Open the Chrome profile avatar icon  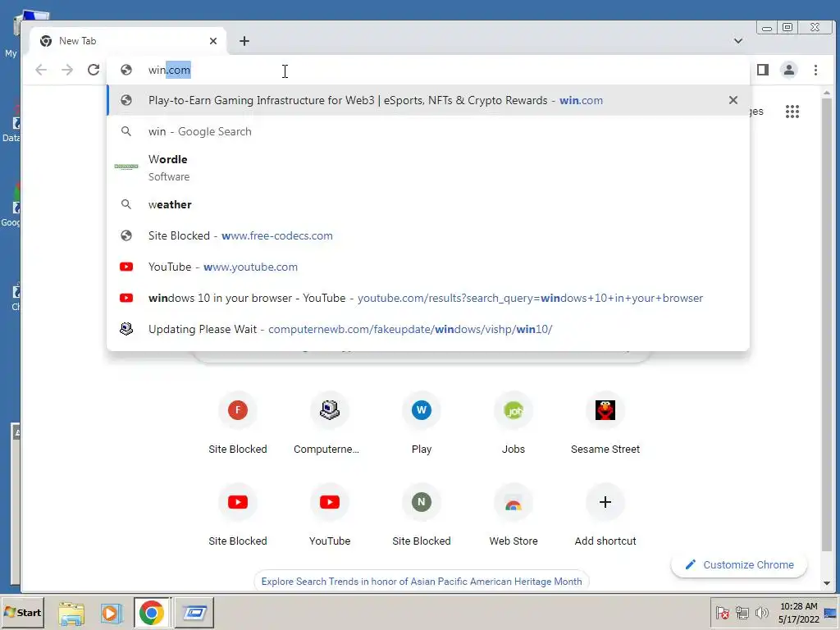pyautogui.click(x=789, y=70)
